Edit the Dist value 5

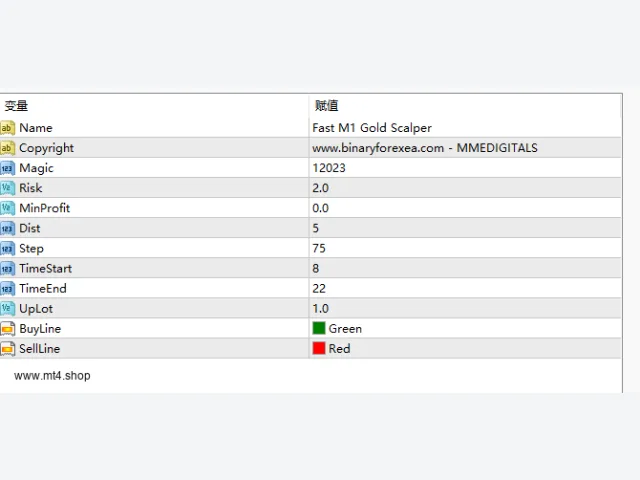coord(316,228)
